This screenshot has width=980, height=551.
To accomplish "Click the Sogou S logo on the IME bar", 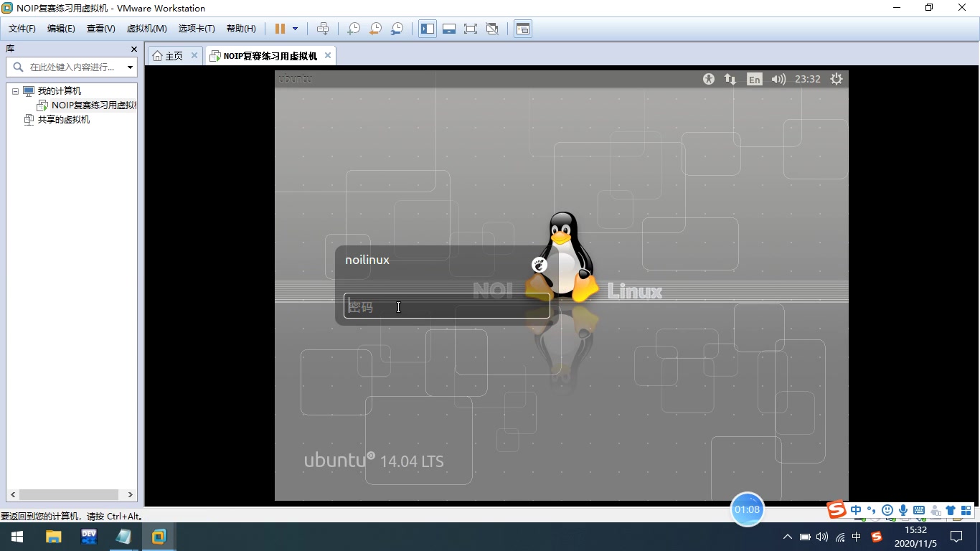I will click(837, 509).
